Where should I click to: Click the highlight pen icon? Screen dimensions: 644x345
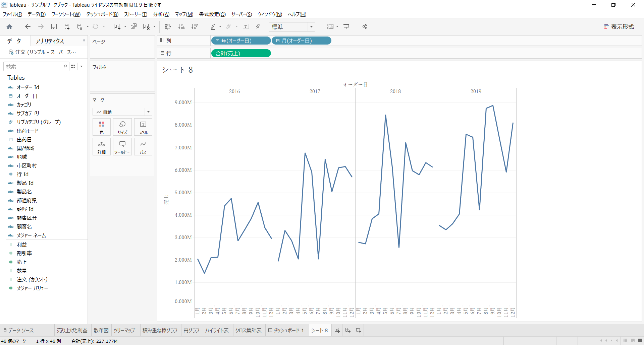coord(213,27)
